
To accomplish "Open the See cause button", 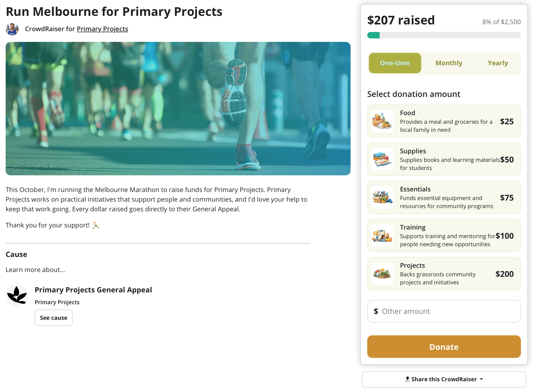I will tap(53, 318).
